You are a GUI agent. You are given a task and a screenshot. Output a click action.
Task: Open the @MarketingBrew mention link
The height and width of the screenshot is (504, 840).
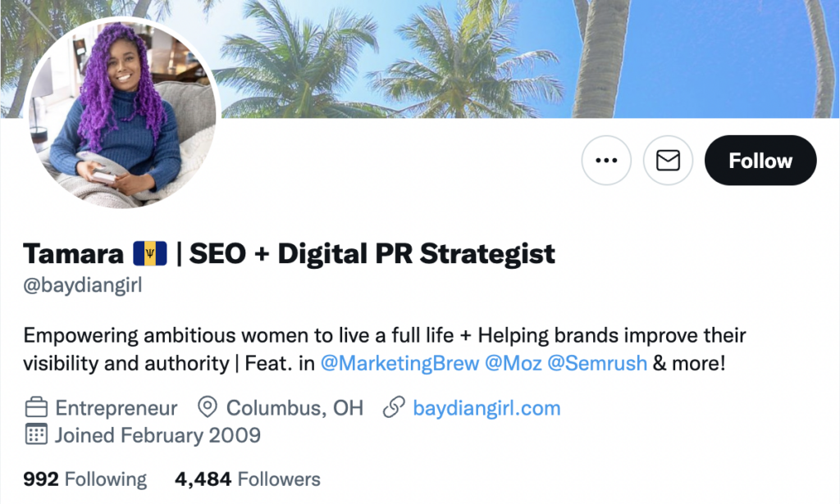(x=399, y=363)
